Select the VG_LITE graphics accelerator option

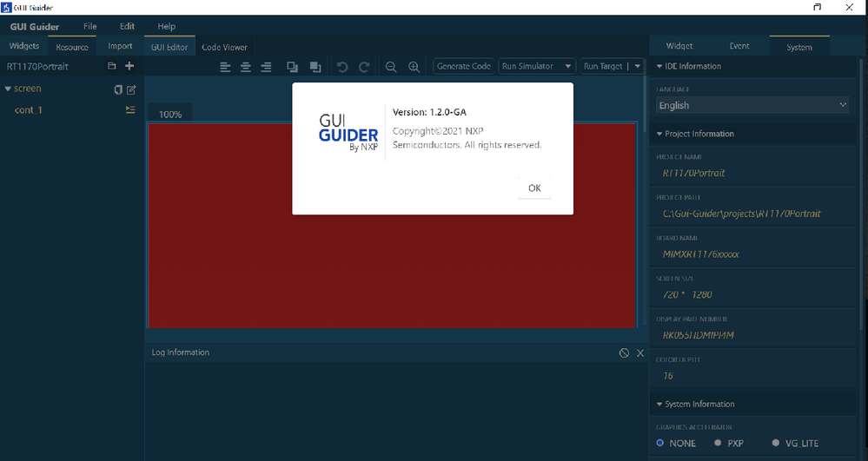click(x=776, y=443)
